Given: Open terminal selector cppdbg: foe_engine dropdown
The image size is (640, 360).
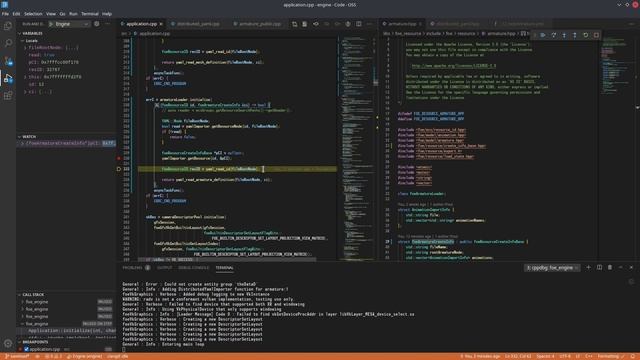Looking at the screenshot, I should click(x=552, y=268).
